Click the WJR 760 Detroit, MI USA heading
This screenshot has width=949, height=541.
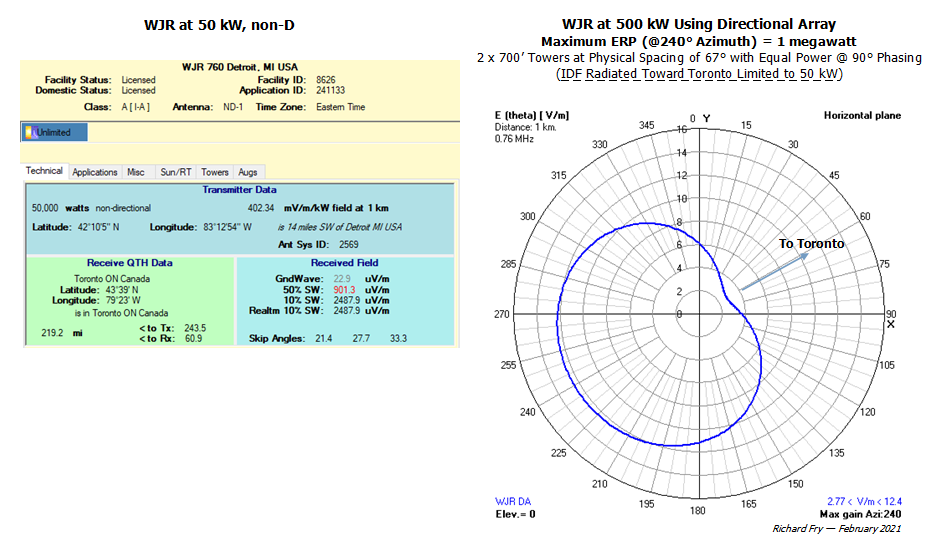pyautogui.click(x=240, y=67)
